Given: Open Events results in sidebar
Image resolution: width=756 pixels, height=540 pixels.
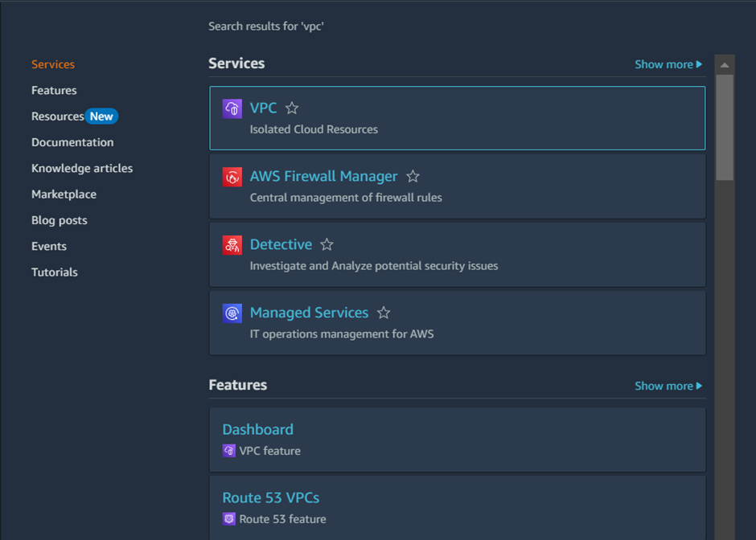Looking at the screenshot, I should [49, 246].
